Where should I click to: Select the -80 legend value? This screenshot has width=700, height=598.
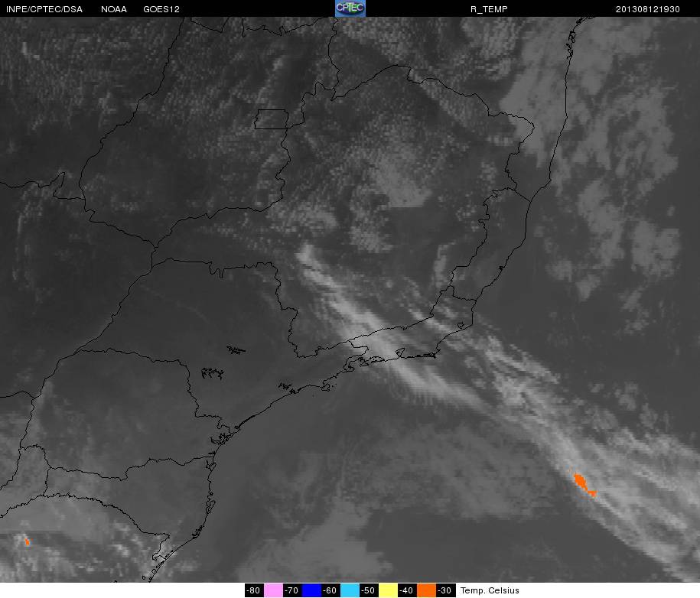(x=254, y=590)
